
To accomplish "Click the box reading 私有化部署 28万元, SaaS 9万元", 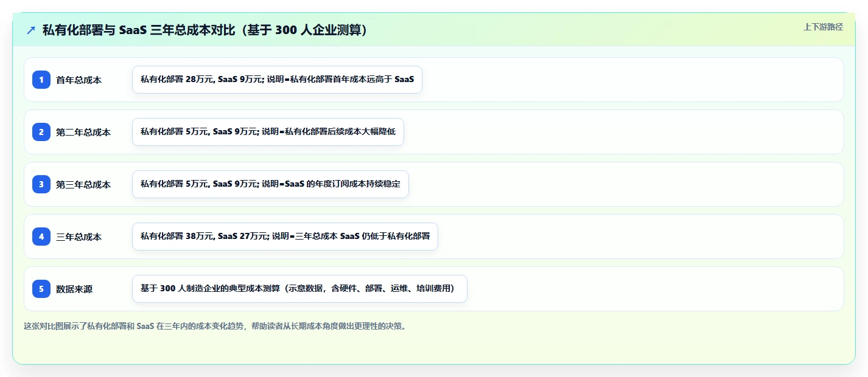I will (277, 80).
